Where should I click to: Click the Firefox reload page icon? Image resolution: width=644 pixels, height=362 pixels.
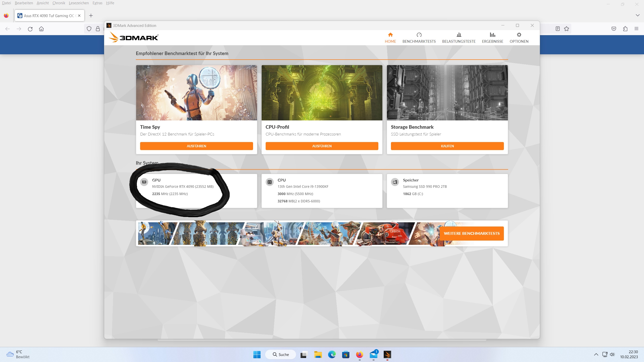coord(30,29)
